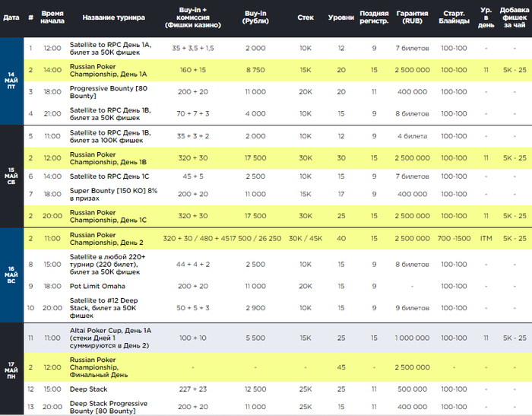
Task: Click the 'ITM' levels-per-day cell
Action: tap(486, 238)
